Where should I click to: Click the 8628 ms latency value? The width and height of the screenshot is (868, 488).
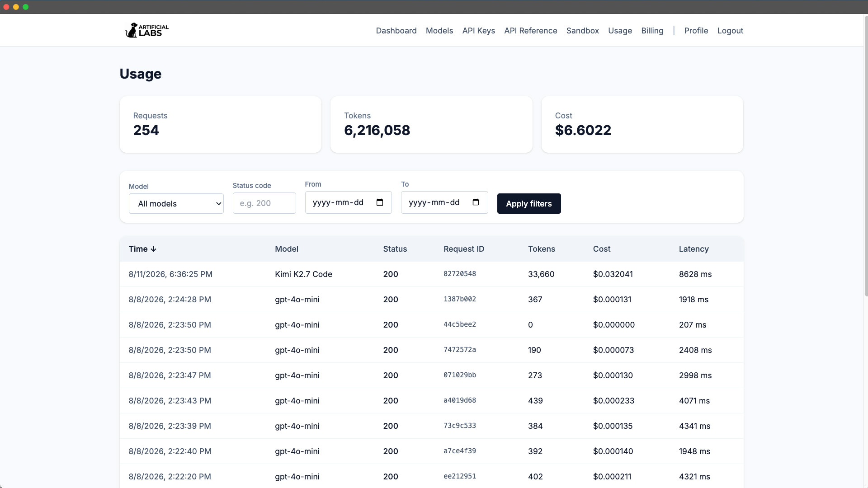pyautogui.click(x=695, y=274)
